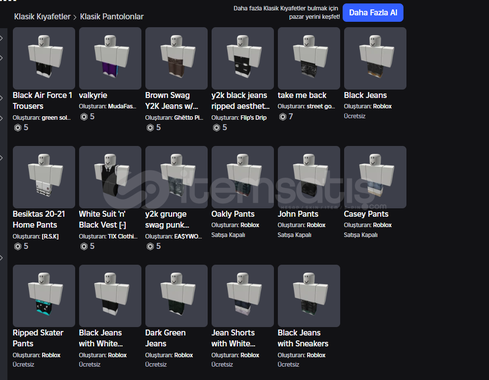
Task: Open the y2k black jeans ripped title
Action: point(240,101)
